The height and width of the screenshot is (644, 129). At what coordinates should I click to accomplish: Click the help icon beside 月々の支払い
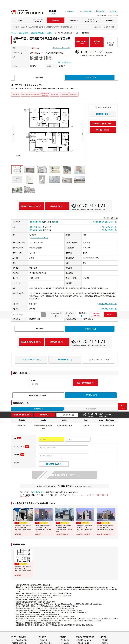click(21, 53)
